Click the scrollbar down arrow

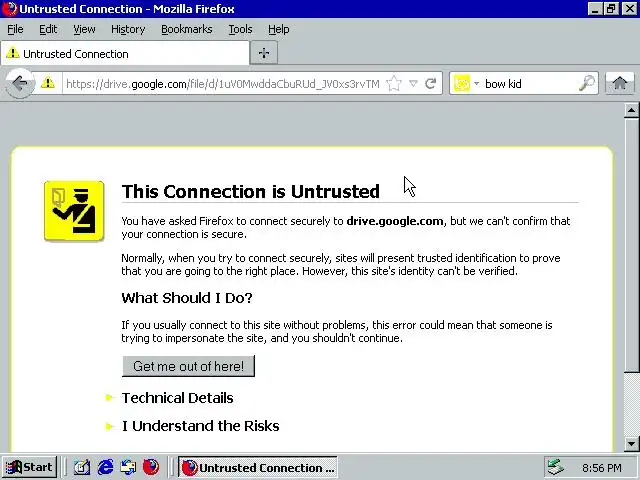pos(631,444)
